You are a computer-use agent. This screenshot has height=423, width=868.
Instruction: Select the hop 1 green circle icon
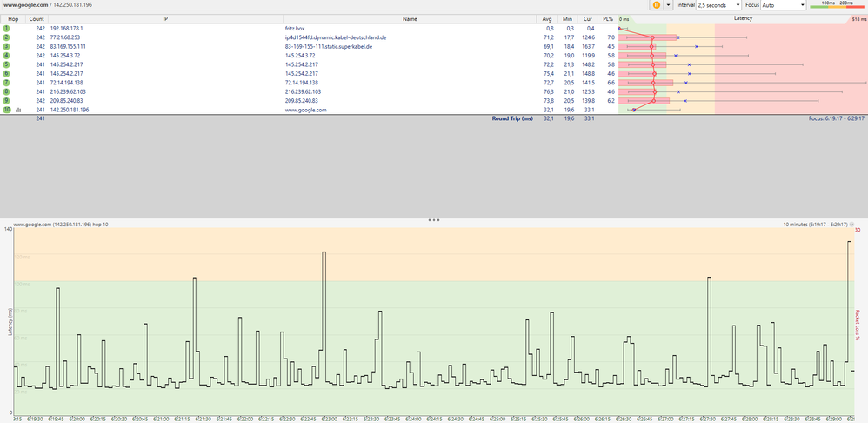(x=7, y=28)
